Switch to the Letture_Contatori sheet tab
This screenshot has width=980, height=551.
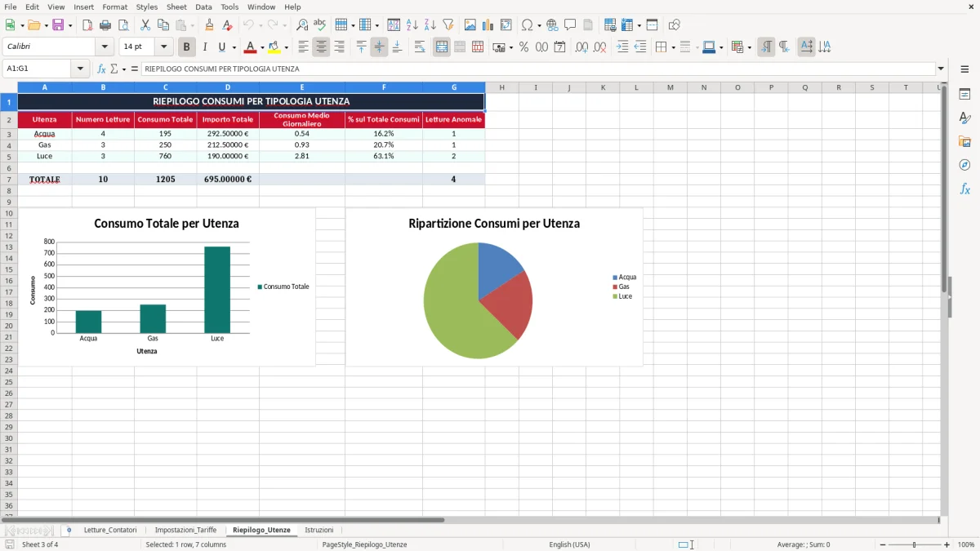click(110, 530)
